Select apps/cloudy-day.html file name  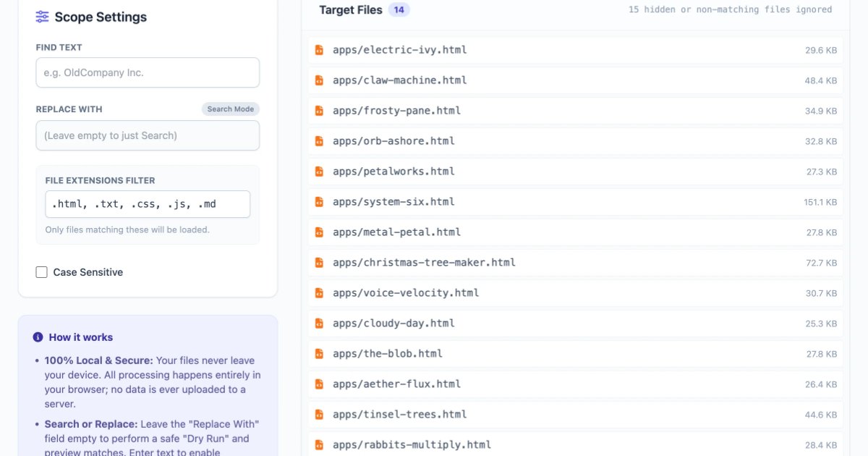(x=393, y=324)
